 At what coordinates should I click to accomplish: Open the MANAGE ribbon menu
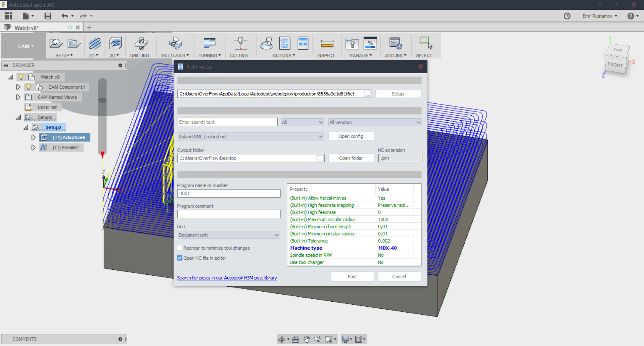click(361, 55)
